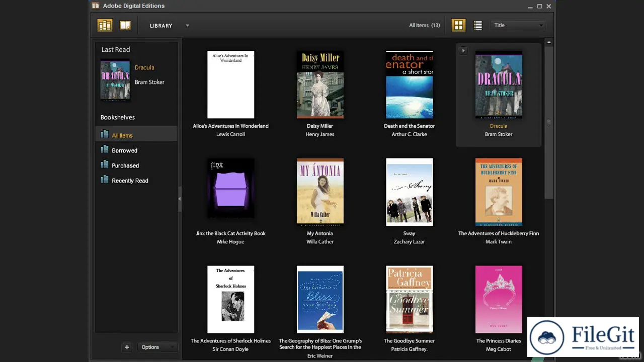
Task: Open Dracula item options arrow
Action: point(463,50)
